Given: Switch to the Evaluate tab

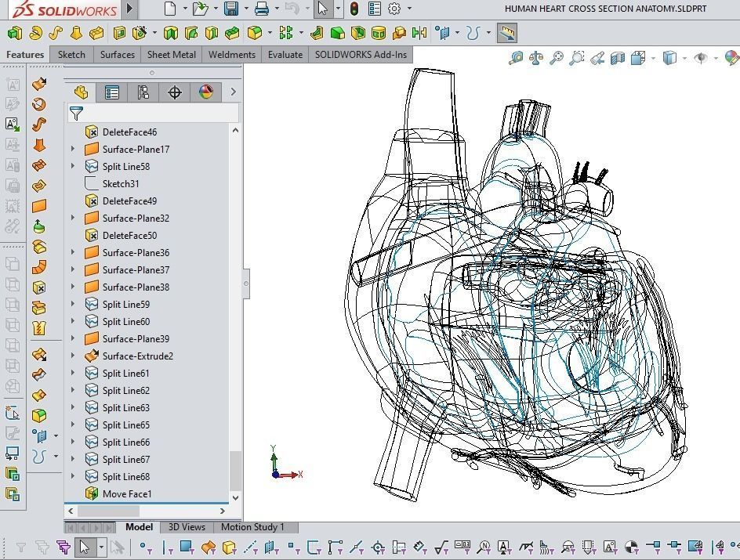Looking at the screenshot, I should point(285,55).
